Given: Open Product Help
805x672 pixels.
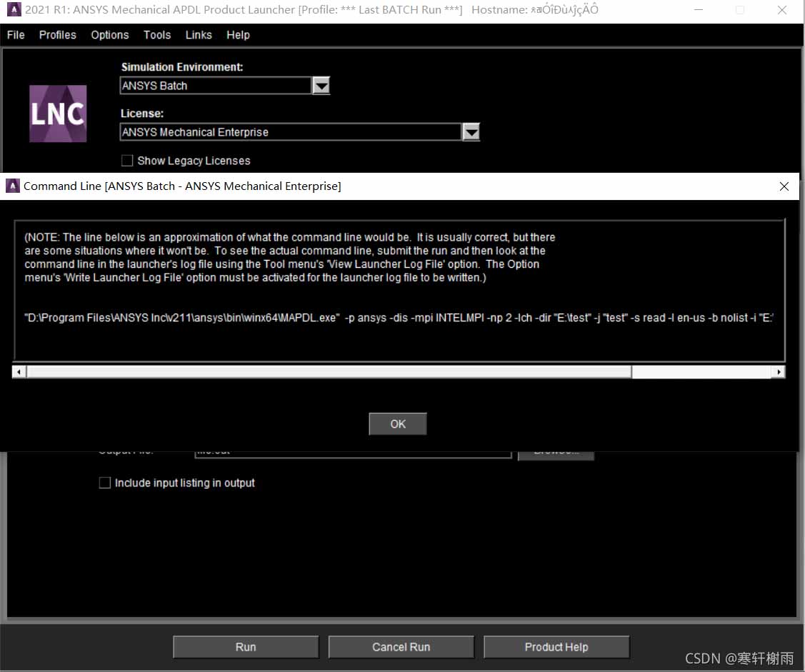Looking at the screenshot, I should point(556,647).
